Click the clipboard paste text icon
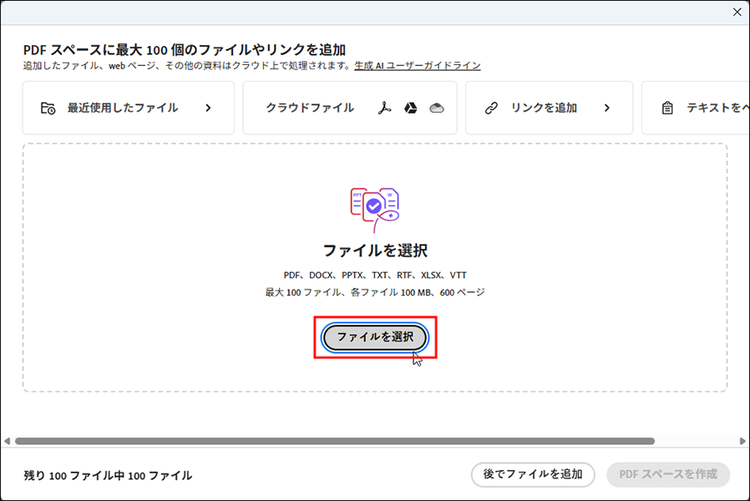 point(667,108)
